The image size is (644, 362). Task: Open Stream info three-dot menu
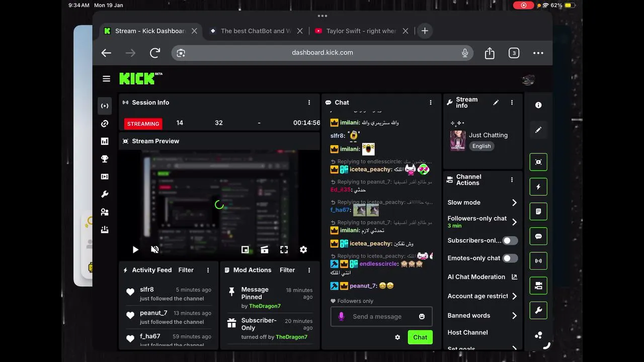point(512,103)
